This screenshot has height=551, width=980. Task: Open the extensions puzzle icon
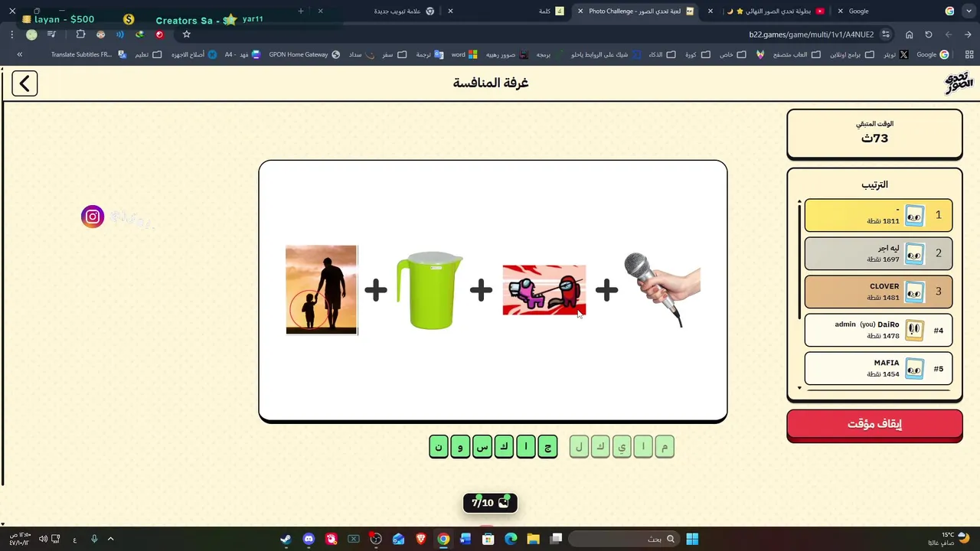(x=80, y=34)
